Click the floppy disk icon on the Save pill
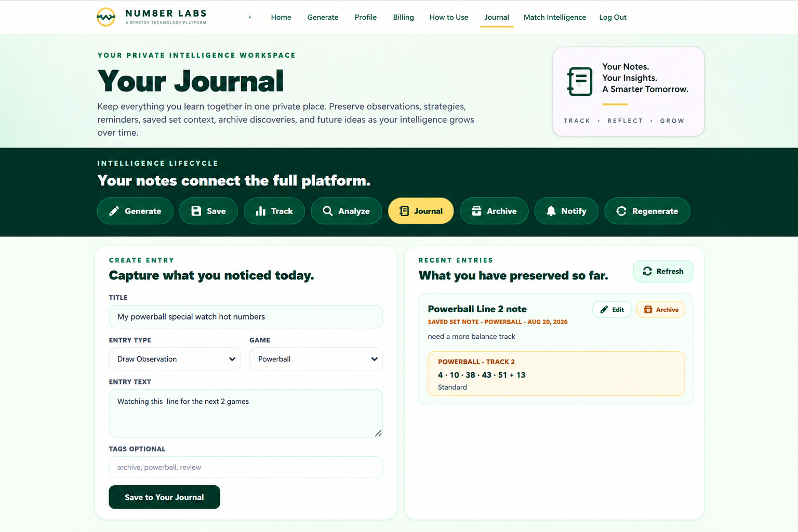This screenshot has height=532, width=798. [x=196, y=211]
